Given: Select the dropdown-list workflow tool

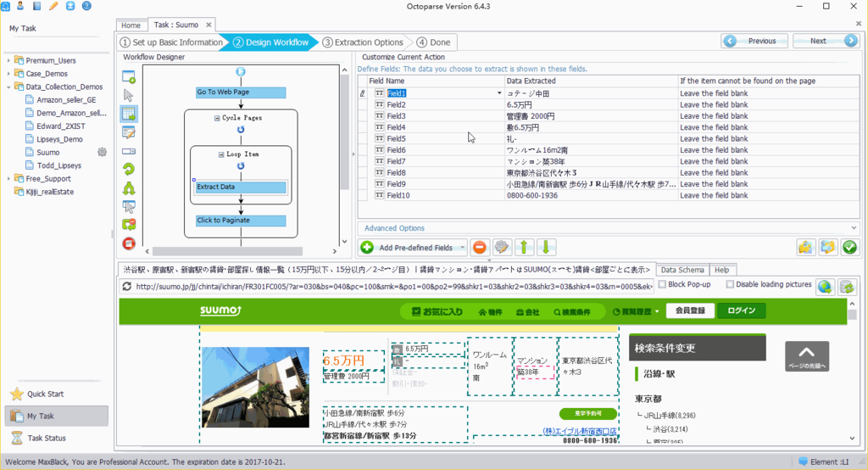Looking at the screenshot, I should [x=129, y=151].
